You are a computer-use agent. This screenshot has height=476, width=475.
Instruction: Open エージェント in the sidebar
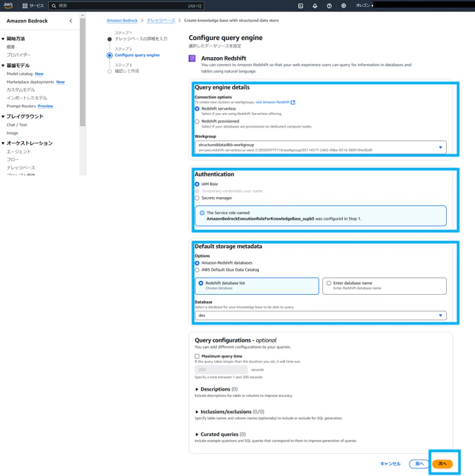pyautogui.click(x=19, y=152)
